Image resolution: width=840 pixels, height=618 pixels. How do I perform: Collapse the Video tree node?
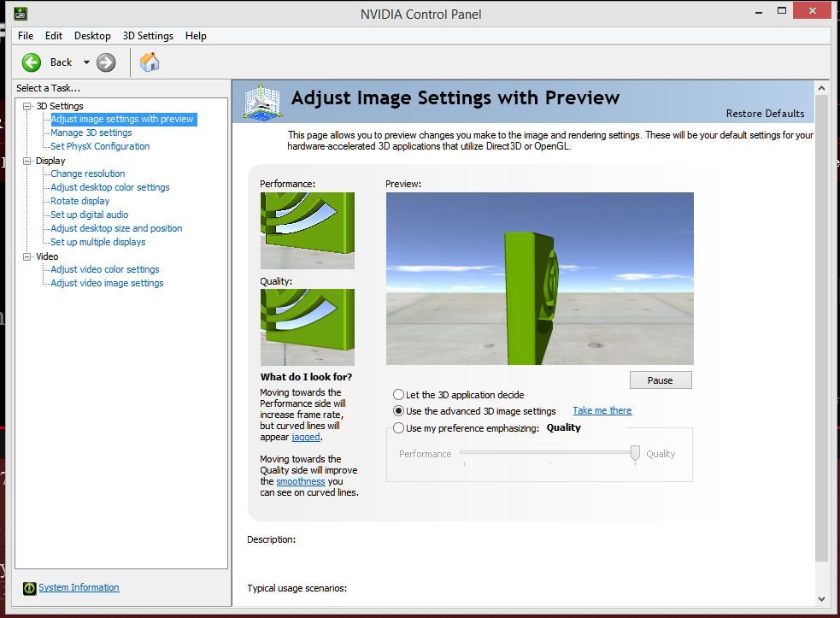[x=26, y=256]
